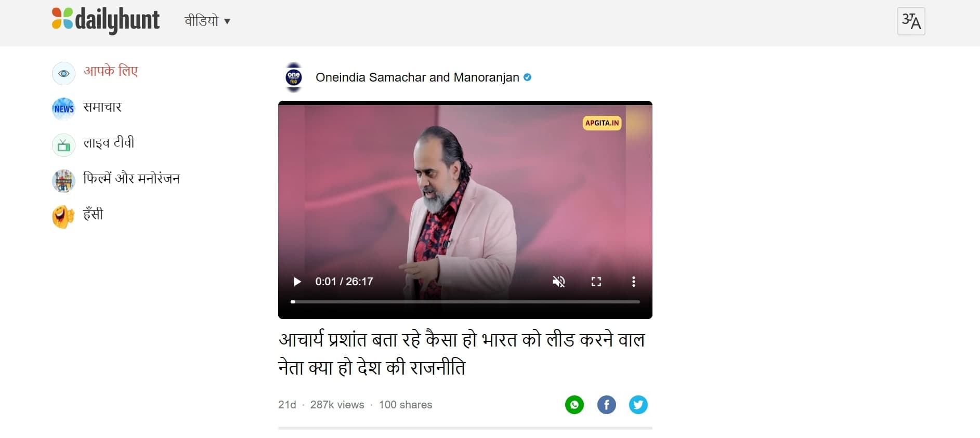Play the video
980x438 pixels.
coord(297,282)
